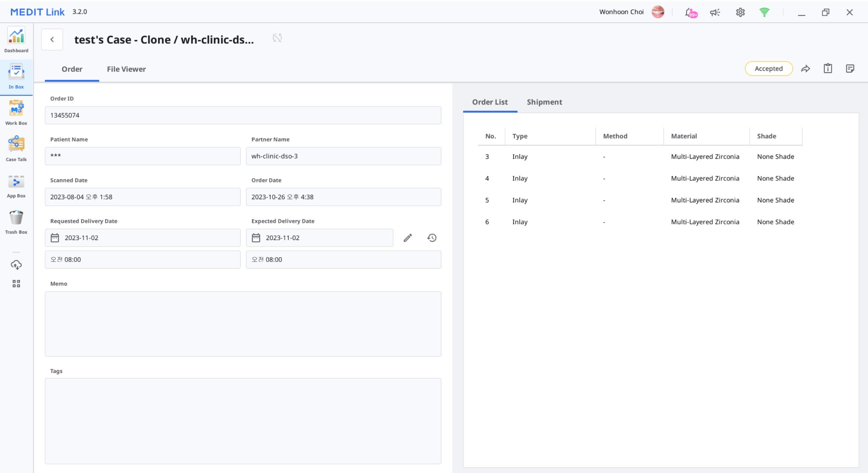Go back using the arrow button
This screenshot has height=473, width=868.
click(x=52, y=39)
